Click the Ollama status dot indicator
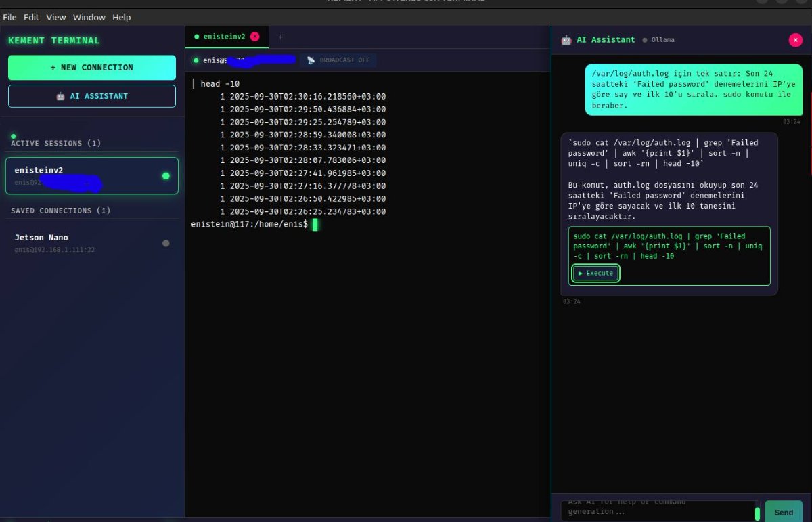 [x=645, y=40]
